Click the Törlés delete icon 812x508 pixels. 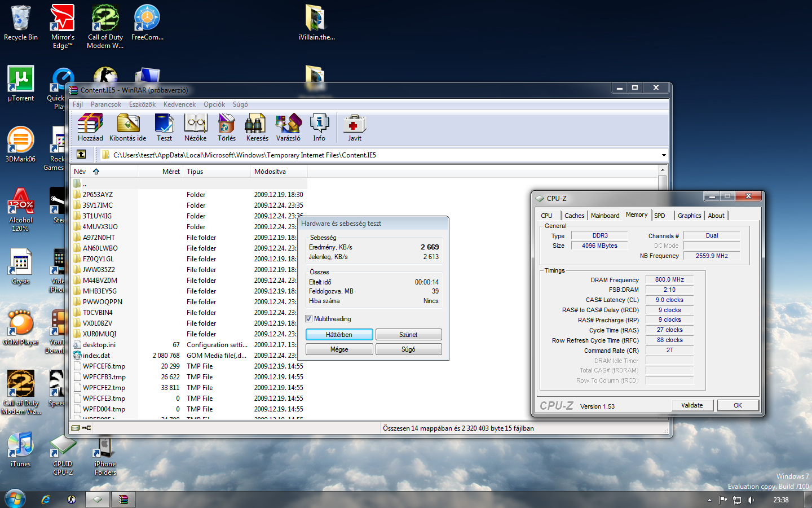pos(227,128)
